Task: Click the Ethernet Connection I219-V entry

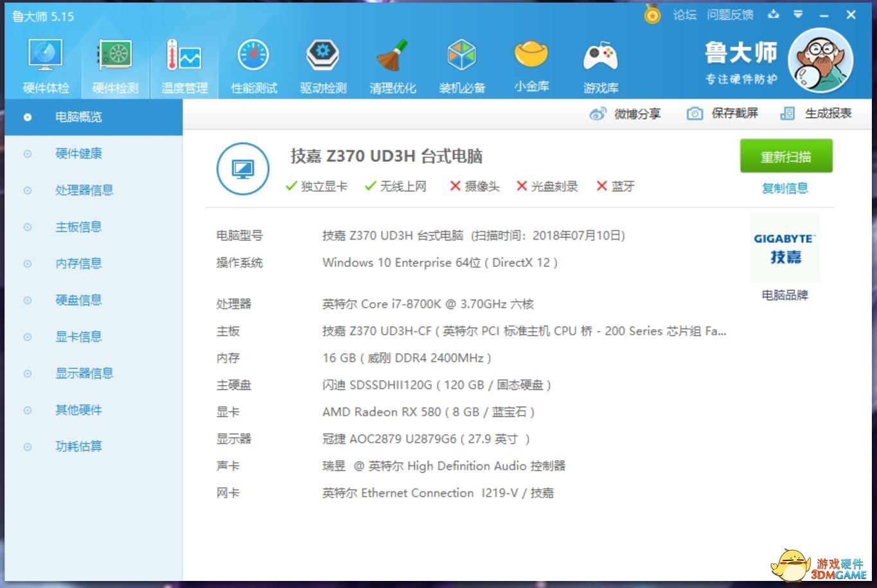Action: coord(438,493)
